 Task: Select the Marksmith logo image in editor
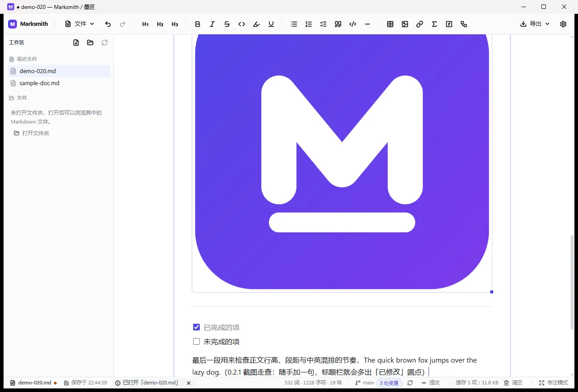[342, 163]
